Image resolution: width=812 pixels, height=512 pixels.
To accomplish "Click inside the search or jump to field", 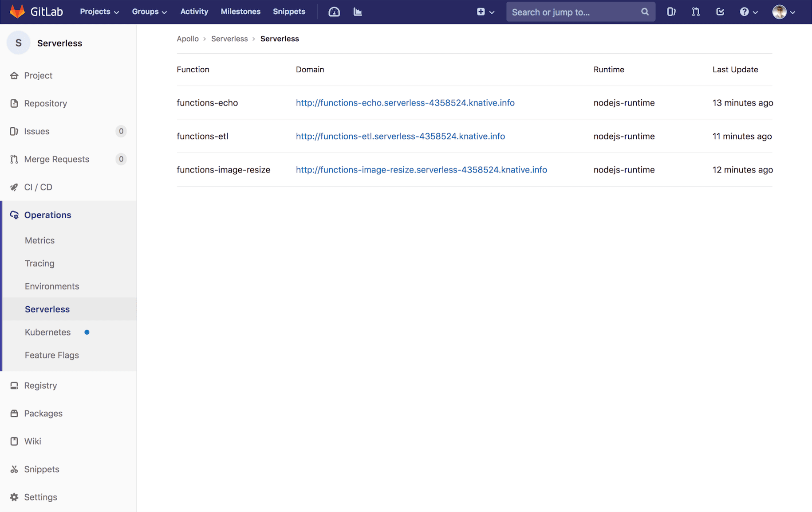I will (x=572, y=12).
